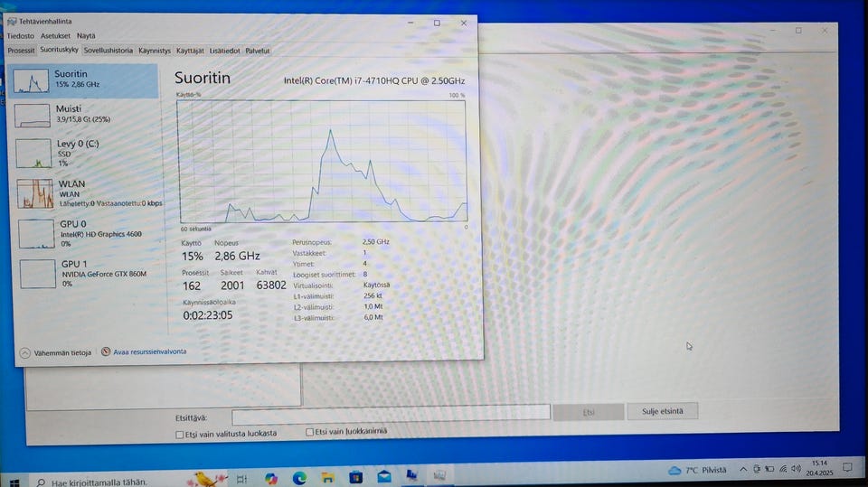Select WLAN network performance entry
This screenshot has width=868, height=487.
point(87,192)
